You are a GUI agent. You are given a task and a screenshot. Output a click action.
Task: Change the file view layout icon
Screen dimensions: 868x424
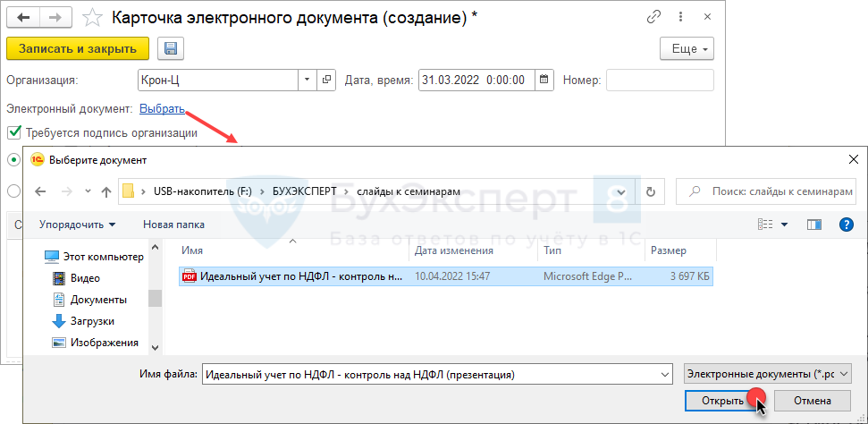coord(765,225)
